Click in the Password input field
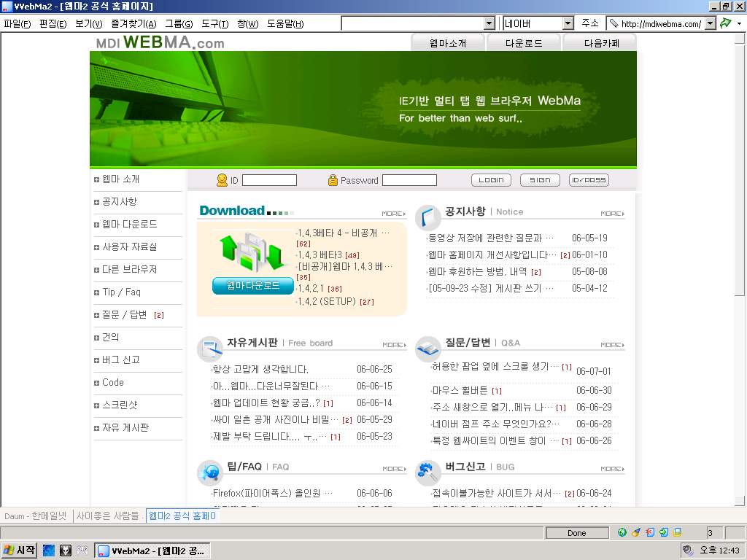Image resolution: width=747 pixels, height=560 pixels. [x=410, y=180]
